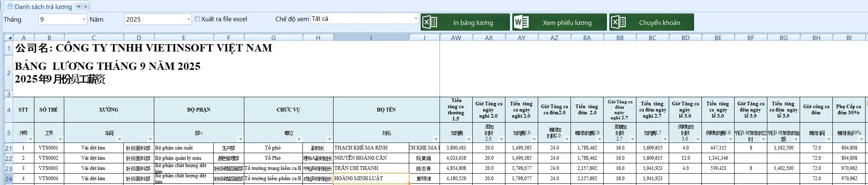Image resolution: width=868 pixels, height=185 pixels.
Task: Select row header 21
Action: click(x=9, y=148)
